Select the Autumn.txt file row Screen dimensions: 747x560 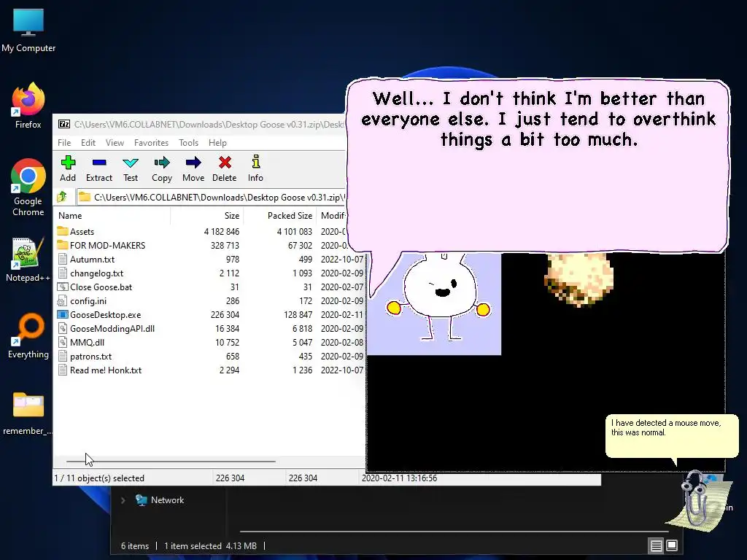(x=209, y=260)
